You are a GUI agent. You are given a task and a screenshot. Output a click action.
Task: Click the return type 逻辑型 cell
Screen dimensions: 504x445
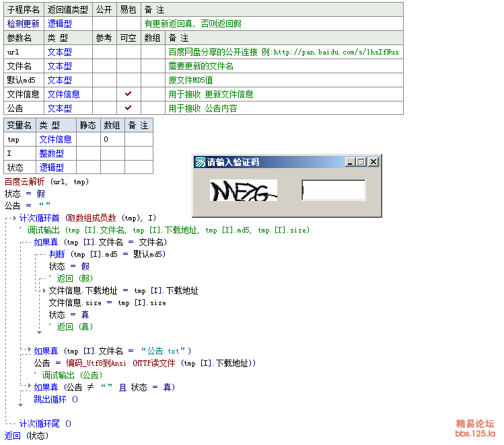pos(68,24)
